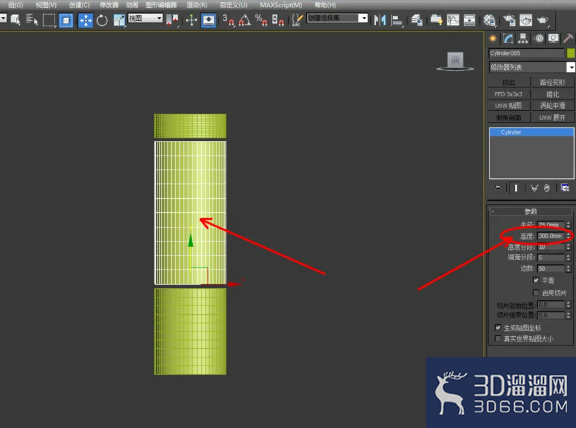The height and width of the screenshot is (428, 576).
Task: Toggle the Spinner Snap icon
Action: tap(278, 20)
